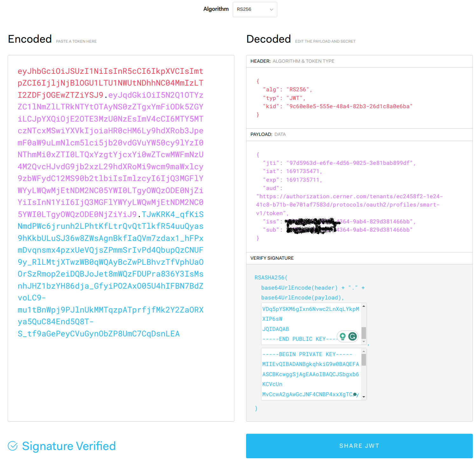Click the payload jti value line
The image size is (476, 464).
[x=339, y=163]
